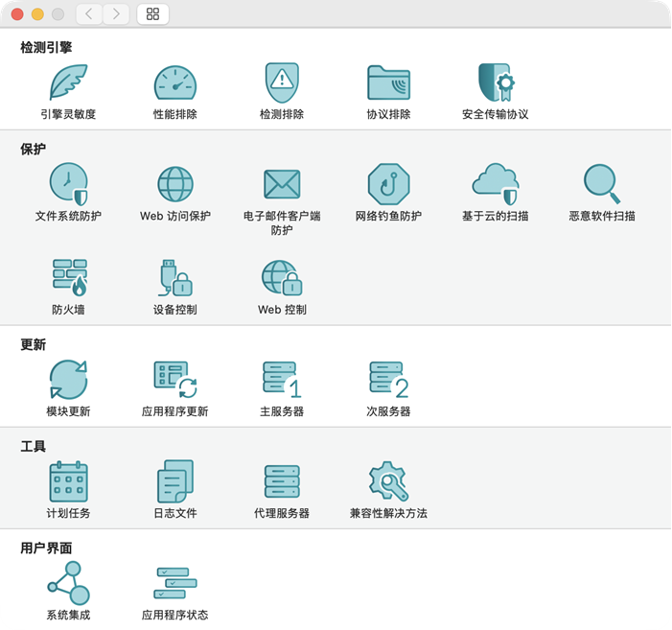Open 性能排除 gauge icon
The height and width of the screenshot is (630, 672).
(x=175, y=83)
